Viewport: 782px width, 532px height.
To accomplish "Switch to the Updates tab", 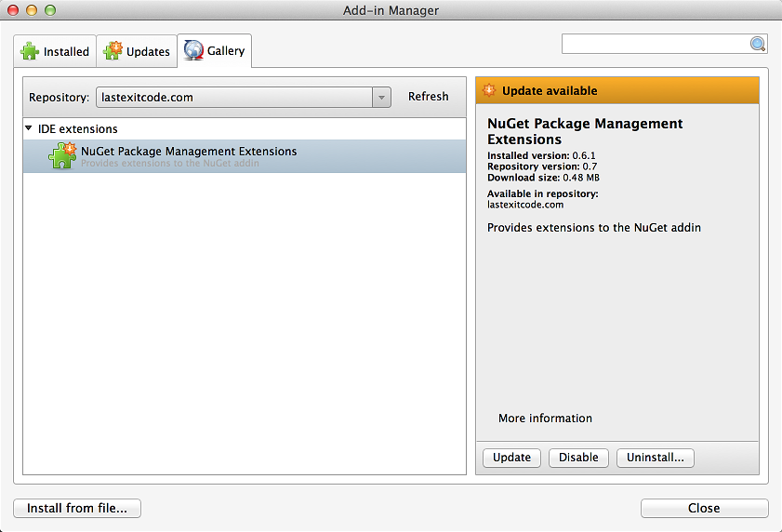I will (x=137, y=51).
